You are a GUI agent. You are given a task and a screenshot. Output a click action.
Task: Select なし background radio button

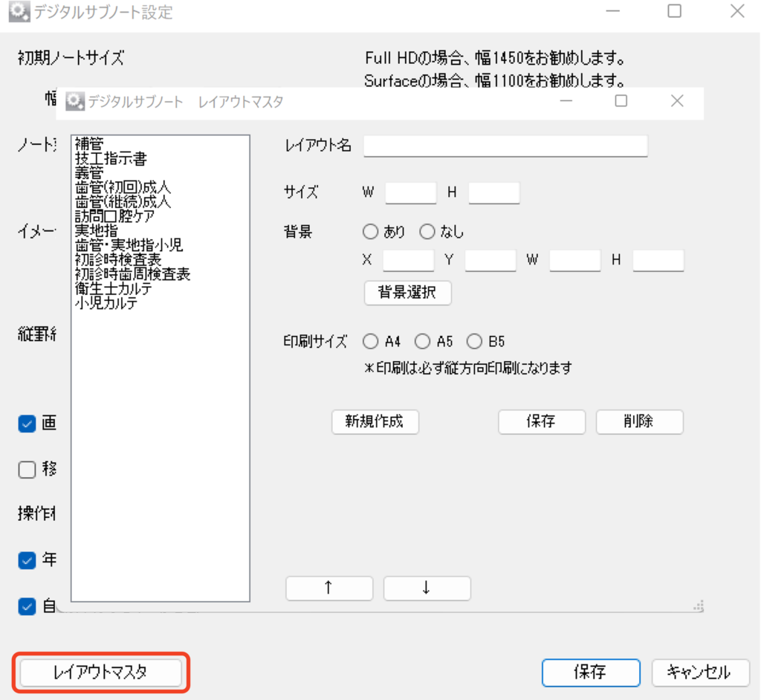tap(427, 232)
